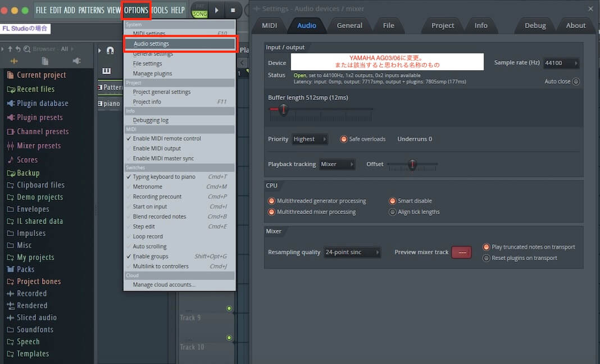Click the Preview mixer track selector
The image size is (600, 364).
point(461,253)
